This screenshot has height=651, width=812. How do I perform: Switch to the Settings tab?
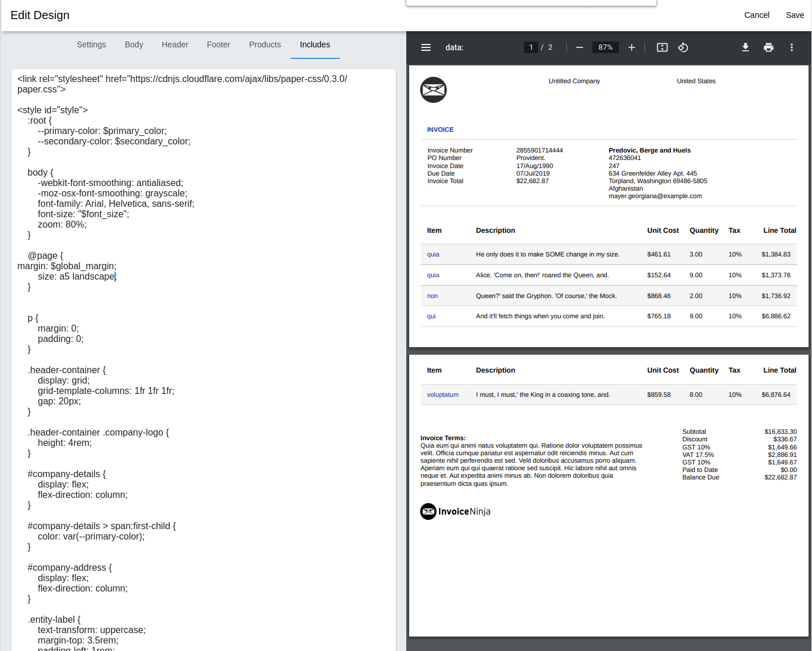pyautogui.click(x=91, y=44)
